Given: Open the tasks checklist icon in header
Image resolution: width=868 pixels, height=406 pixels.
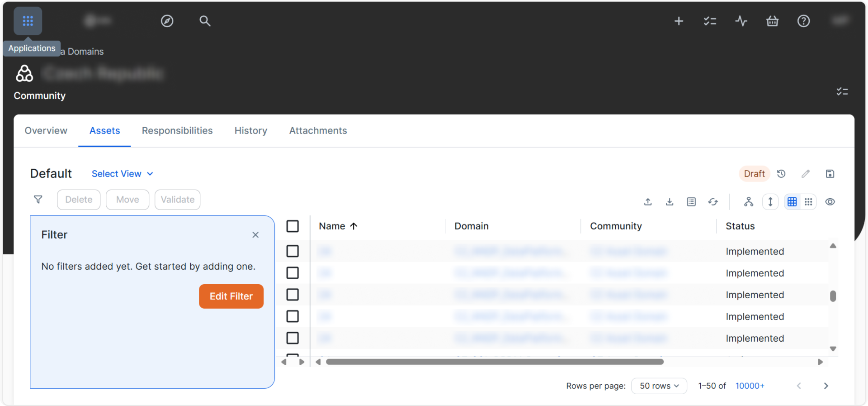Looking at the screenshot, I should click(x=710, y=21).
